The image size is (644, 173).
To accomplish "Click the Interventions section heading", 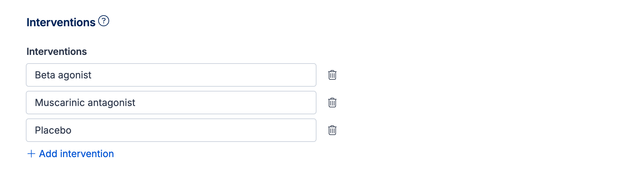I will [61, 22].
